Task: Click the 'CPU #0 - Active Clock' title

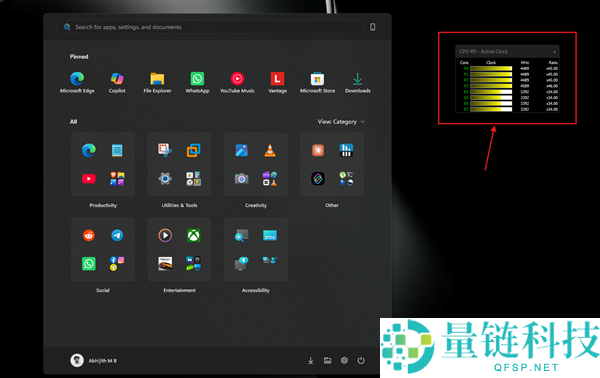Action: pyautogui.click(x=484, y=51)
